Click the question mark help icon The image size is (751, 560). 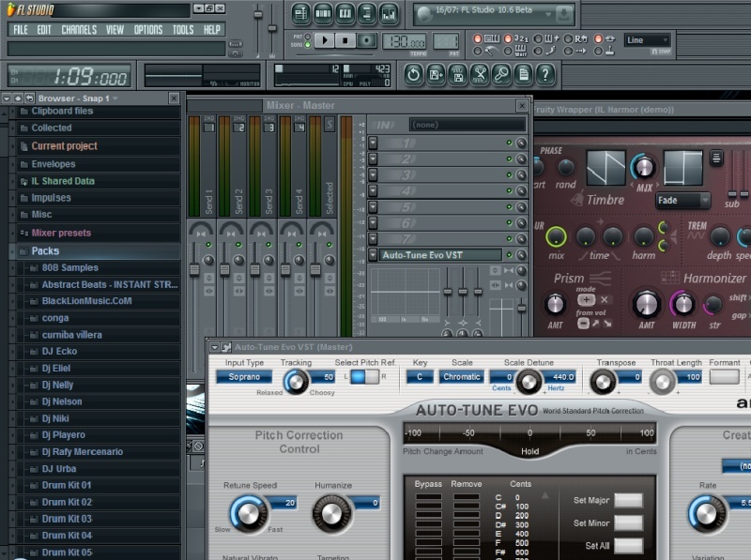(x=545, y=75)
